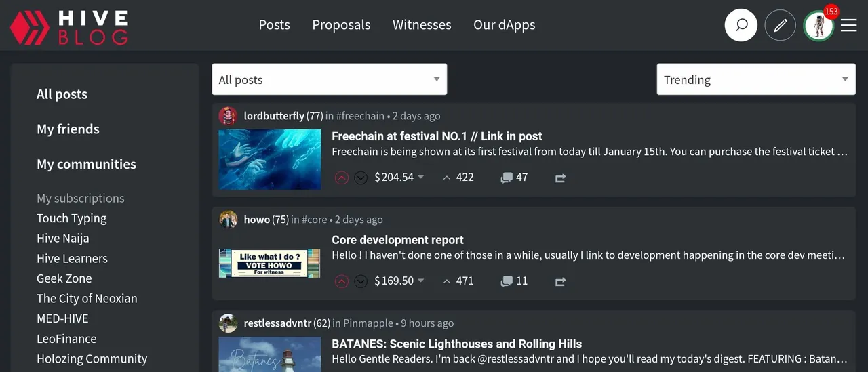868x372 pixels.
Task: Open the search icon in header
Action: [x=741, y=25]
